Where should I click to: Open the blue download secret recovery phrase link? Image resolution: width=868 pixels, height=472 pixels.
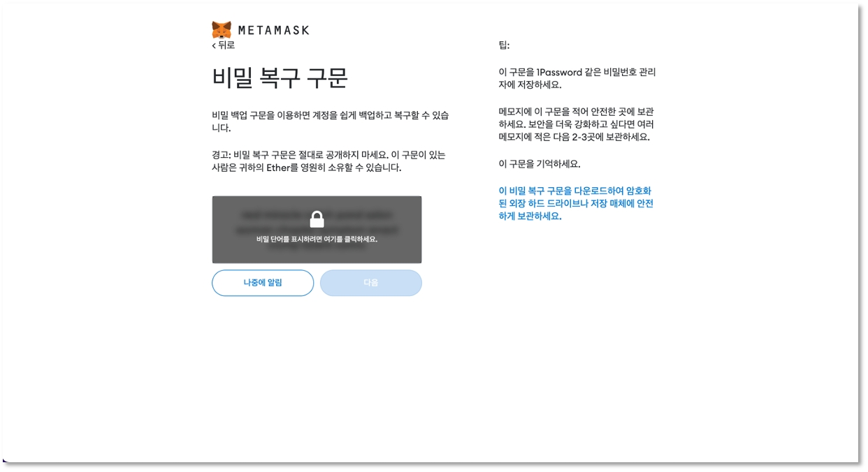576,203
